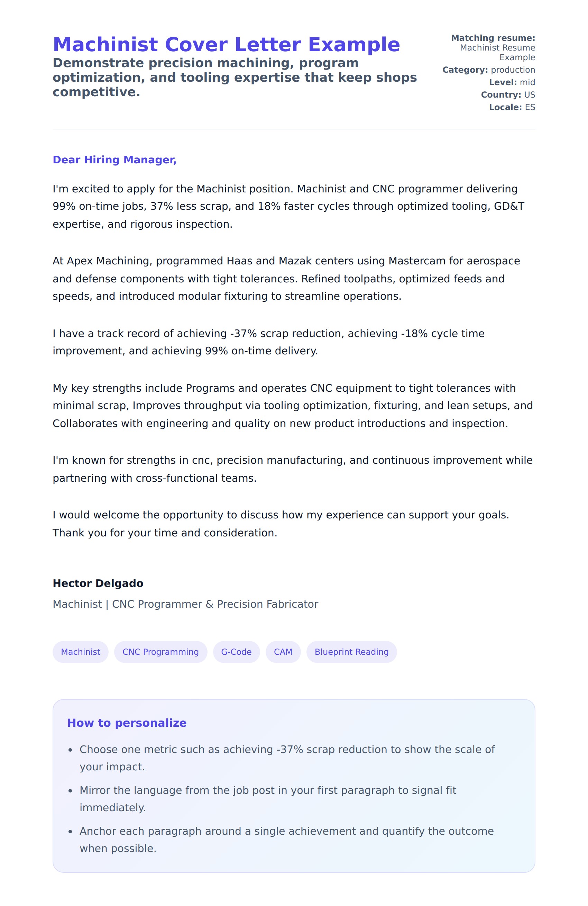
Task: Click the Level mid label
Action: (512, 82)
